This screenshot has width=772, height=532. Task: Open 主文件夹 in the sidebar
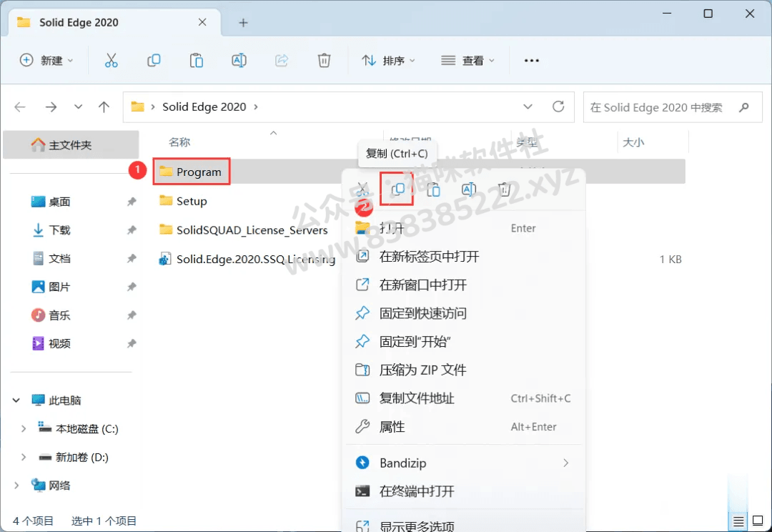[71, 145]
